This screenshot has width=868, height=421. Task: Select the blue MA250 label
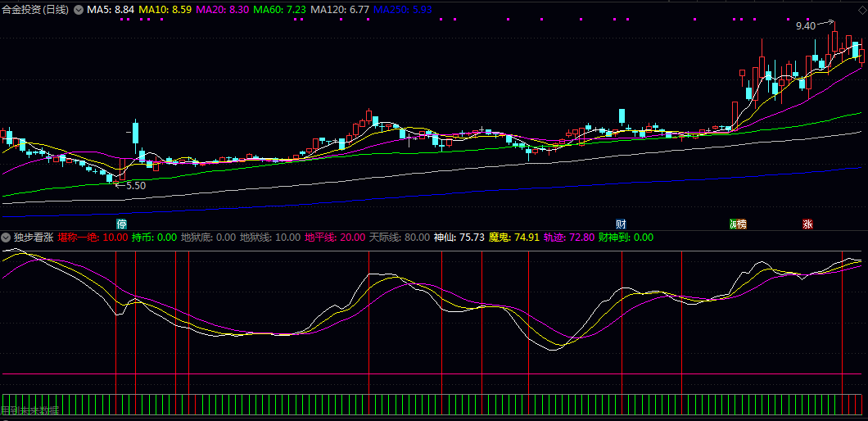402,10
